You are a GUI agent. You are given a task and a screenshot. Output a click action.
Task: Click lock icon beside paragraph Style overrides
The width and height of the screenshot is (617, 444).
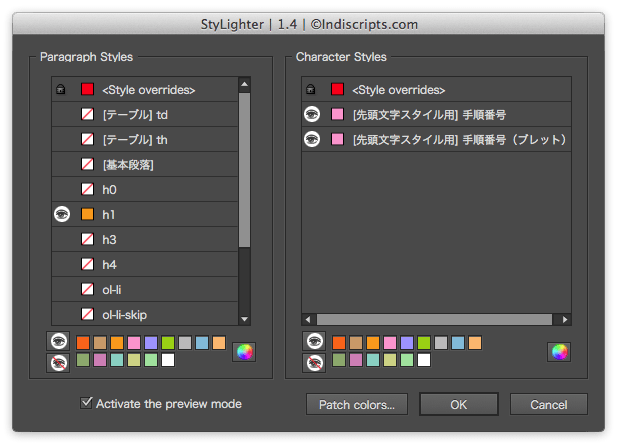(x=61, y=89)
